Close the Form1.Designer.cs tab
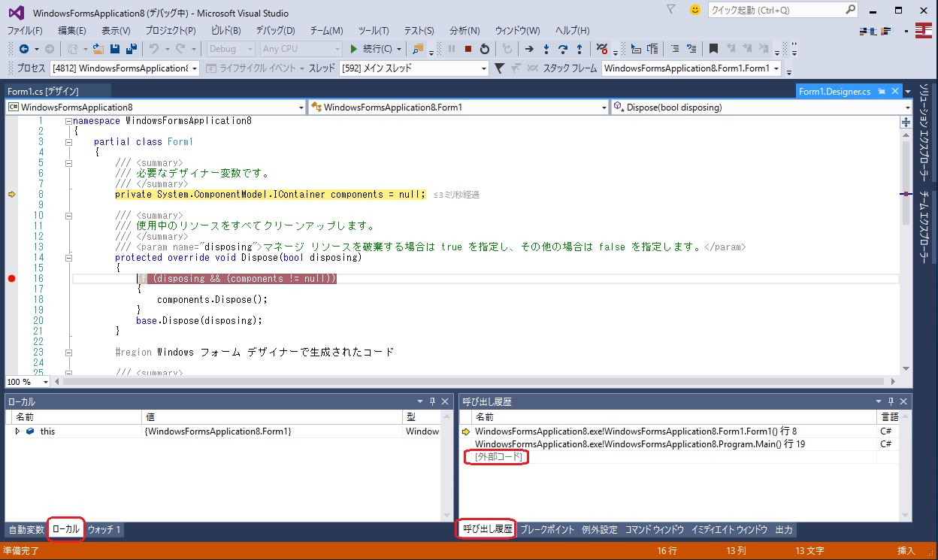 [894, 92]
